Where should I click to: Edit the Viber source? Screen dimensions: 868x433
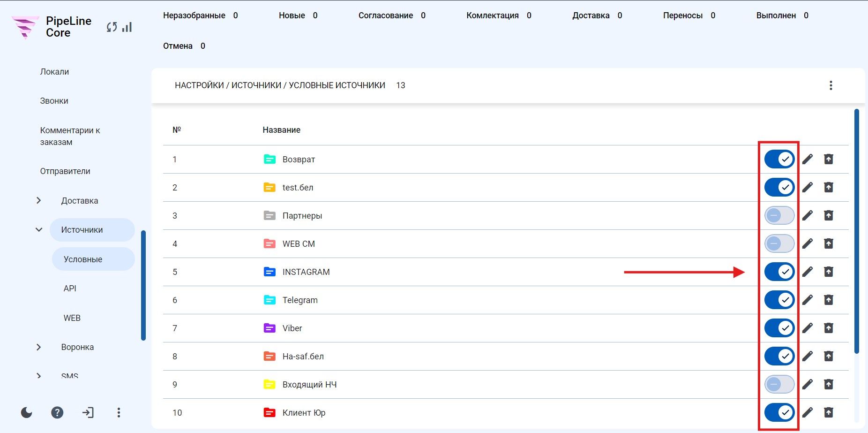tap(808, 328)
